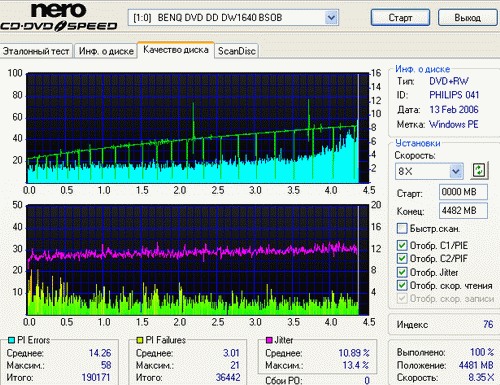The image size is (500, 385).
Task: Uncheck Отобр. C1/PIE checkbox
Action: click(x=402, y=245)
